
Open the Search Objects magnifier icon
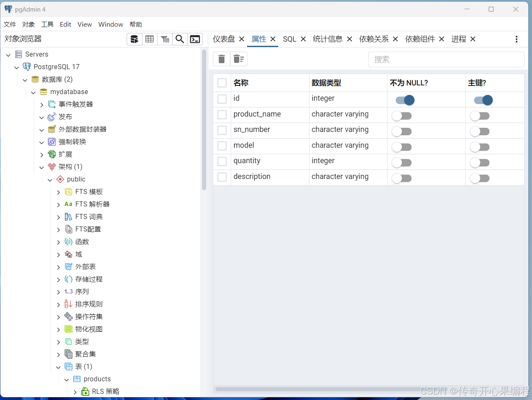[180, 39]
